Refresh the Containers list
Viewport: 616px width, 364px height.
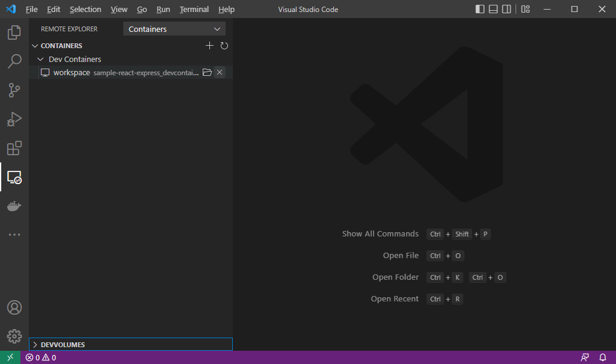(x=224, y=46)
